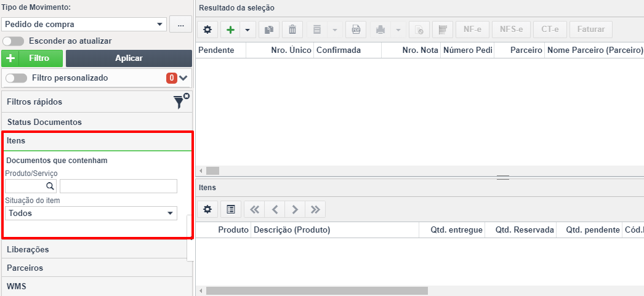This screenshot has width=644, height=296.
Task: Click the Produto/Serviço description text field
Action: (118, 186)
